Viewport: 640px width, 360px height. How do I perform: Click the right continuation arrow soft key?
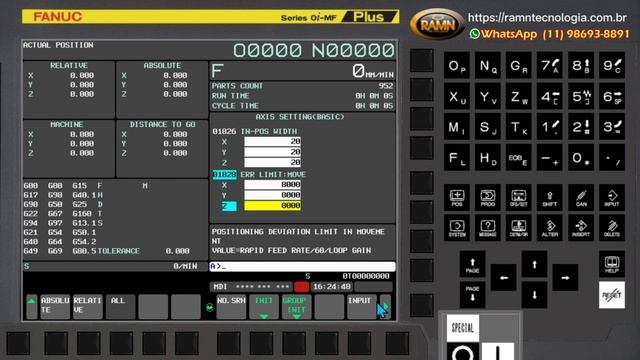coord(385,306)
